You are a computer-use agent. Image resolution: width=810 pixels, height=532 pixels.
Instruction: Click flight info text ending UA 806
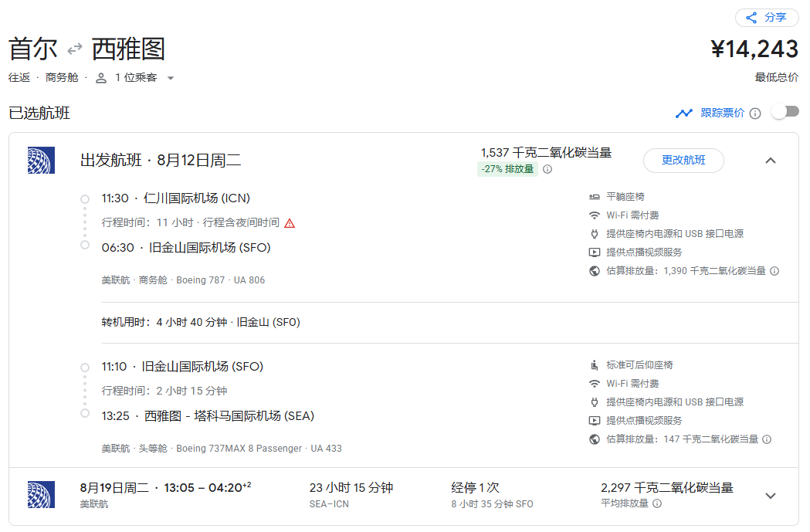pos(183,280)
